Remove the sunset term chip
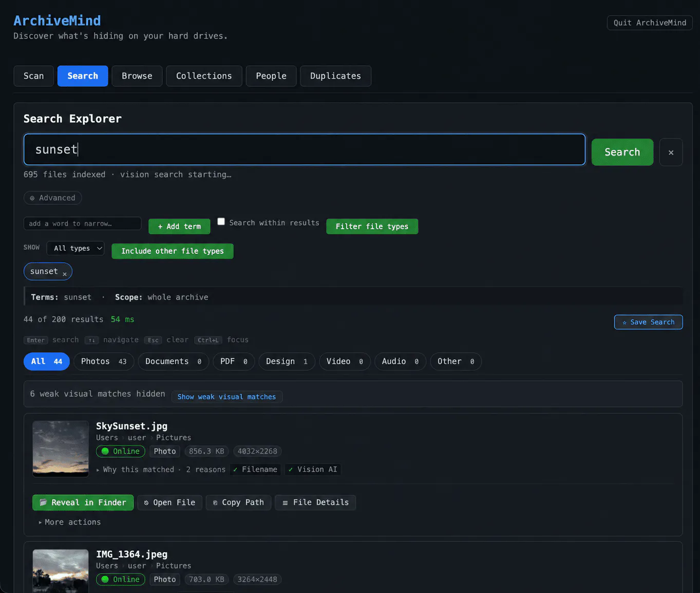The image size is (700, 593). (x=65, y=274)
